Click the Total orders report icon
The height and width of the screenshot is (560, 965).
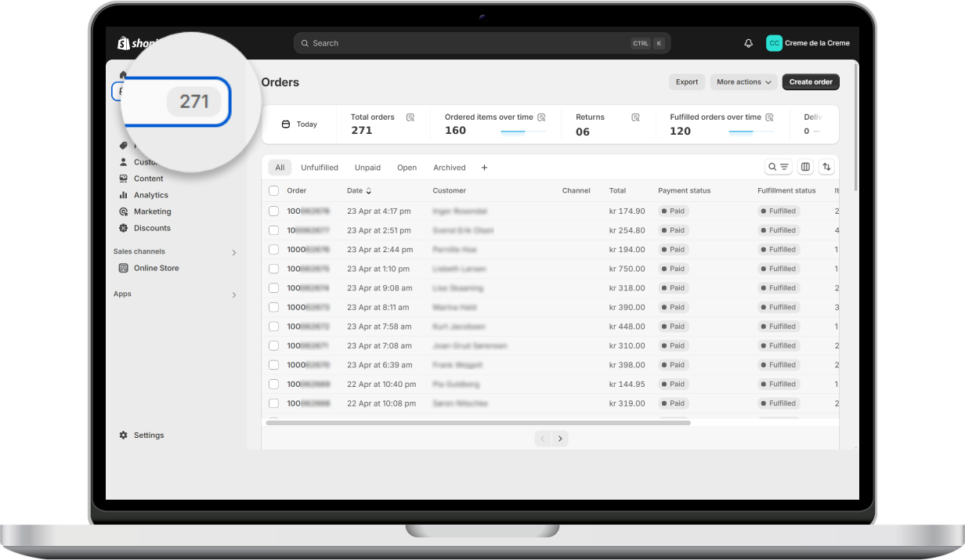(x=410, y=117)
